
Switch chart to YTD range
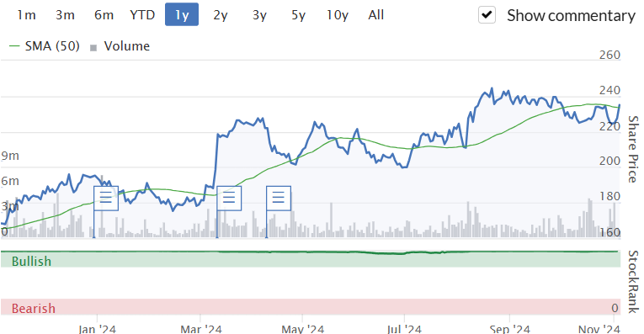point(142,15)
